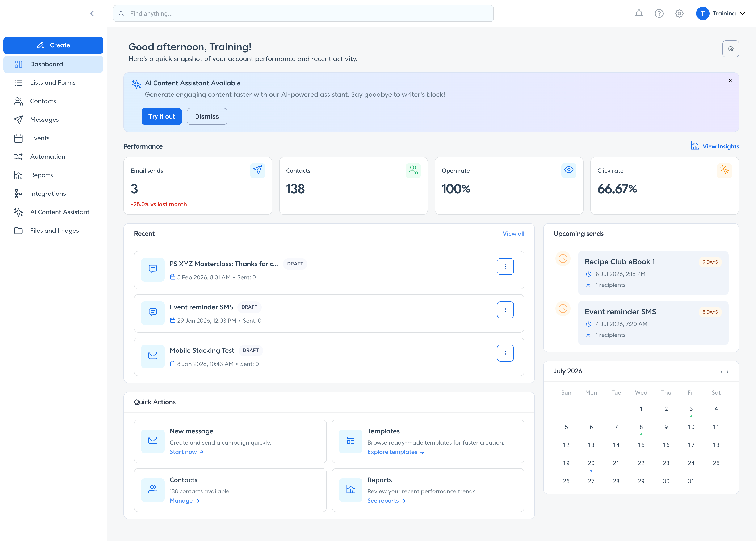Open Automation section
This screenshot has width=756, height=541.
53,157
